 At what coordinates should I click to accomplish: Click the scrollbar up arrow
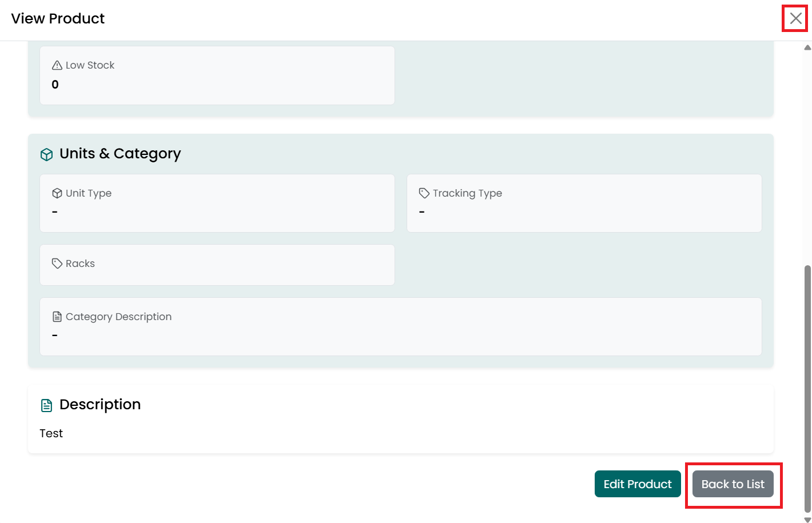click(x=807, y=47)
